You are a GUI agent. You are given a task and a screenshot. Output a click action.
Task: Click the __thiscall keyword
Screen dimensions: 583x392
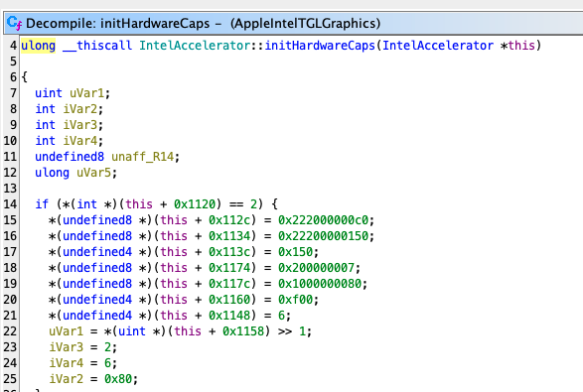(x=97, y=46)
